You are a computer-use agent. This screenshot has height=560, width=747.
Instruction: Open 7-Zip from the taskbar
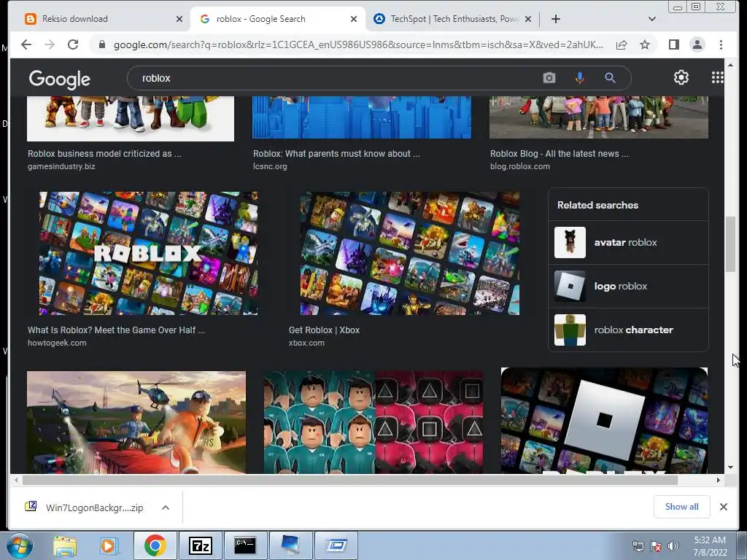point(200,545)
